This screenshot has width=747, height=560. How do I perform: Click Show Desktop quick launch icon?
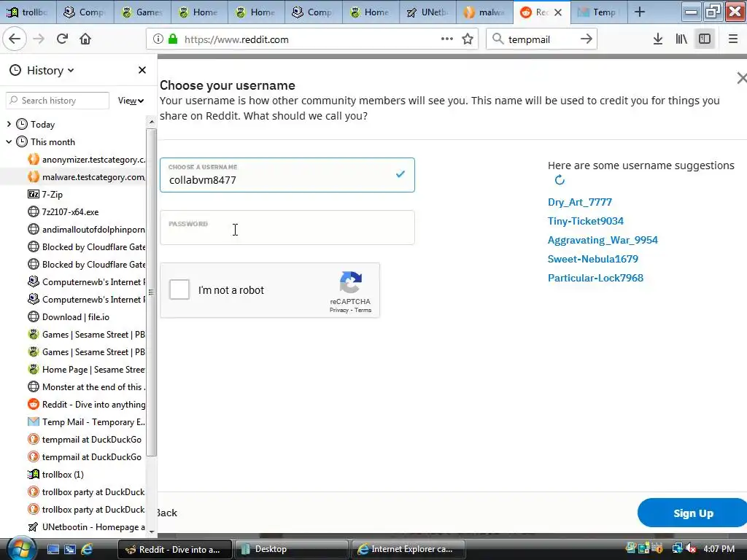coord(53,549)
